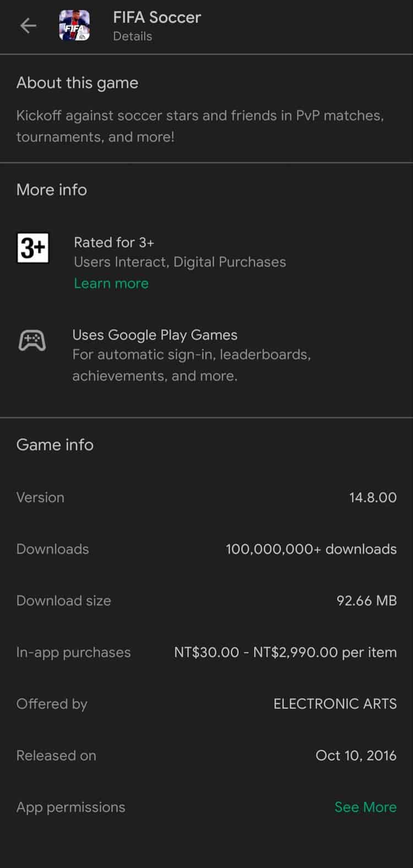Tap the in-app purchases price range

click(285, 652)
